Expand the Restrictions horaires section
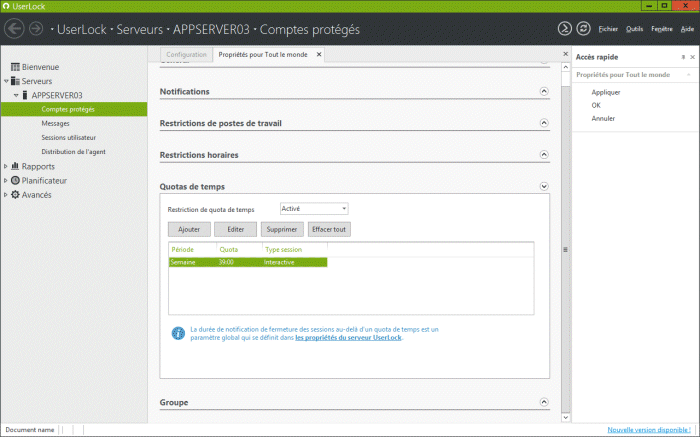Viewport: 700px width, 437px height. click(x=544, y=154)
